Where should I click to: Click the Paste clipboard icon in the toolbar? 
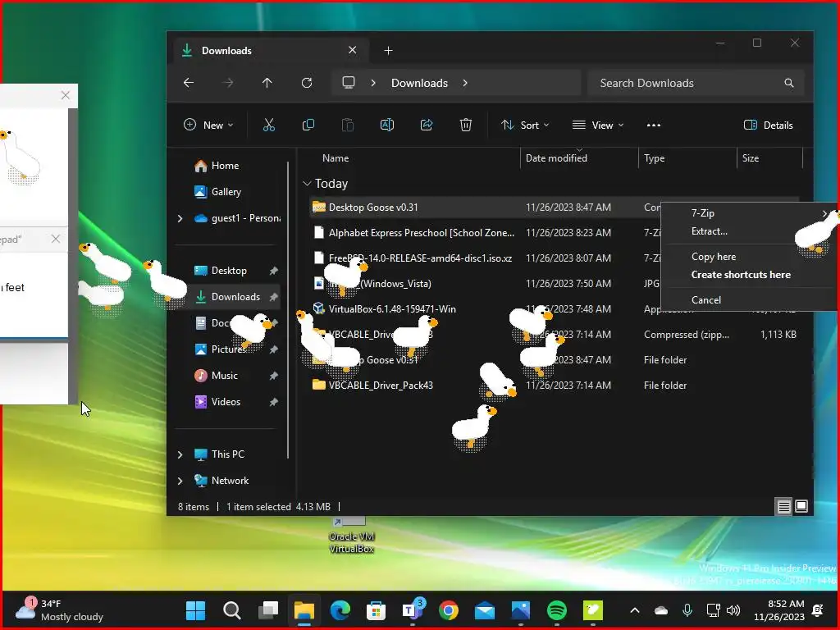(348, 126)
